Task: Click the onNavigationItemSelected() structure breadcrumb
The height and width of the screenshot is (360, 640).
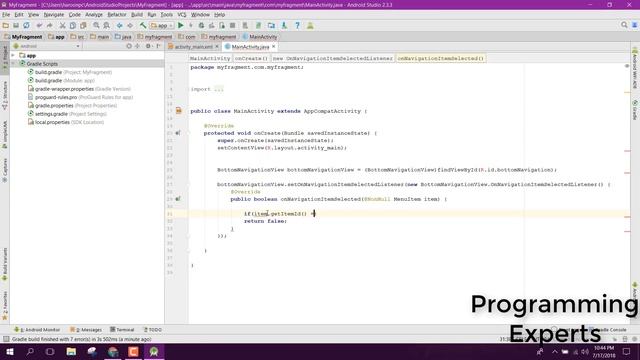Action: [440, 58]
